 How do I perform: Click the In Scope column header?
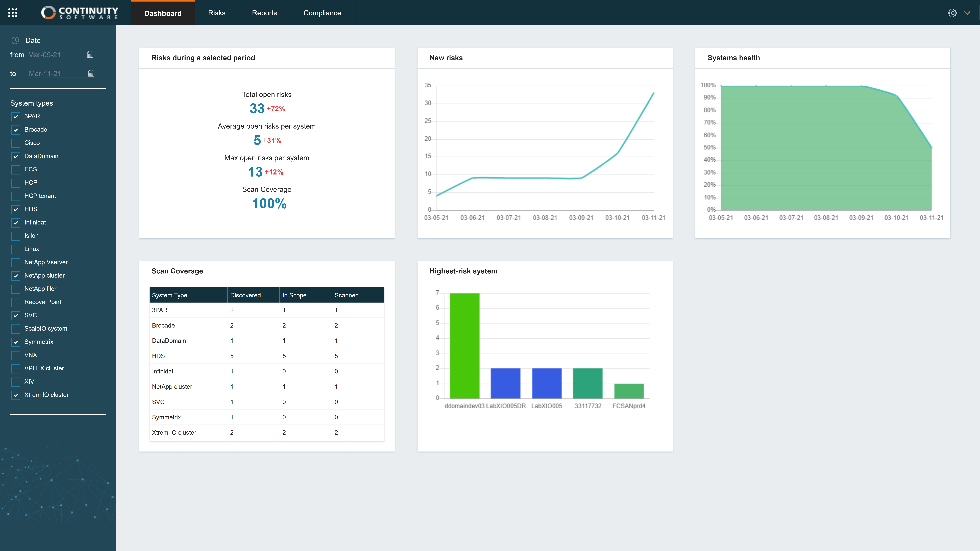click(305, 295)
